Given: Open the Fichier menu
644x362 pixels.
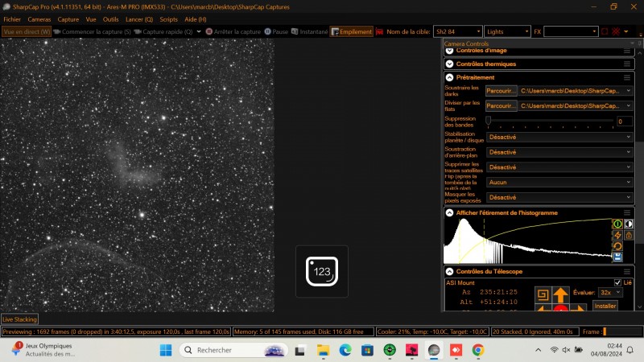Looking at the screenshot, I should coord(12,19).
